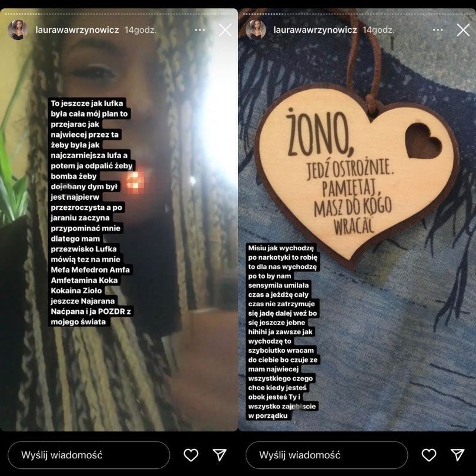This screenshot has height=476, width=476.
Task: Tap left story progress bar segments
Action: (119, 14)
